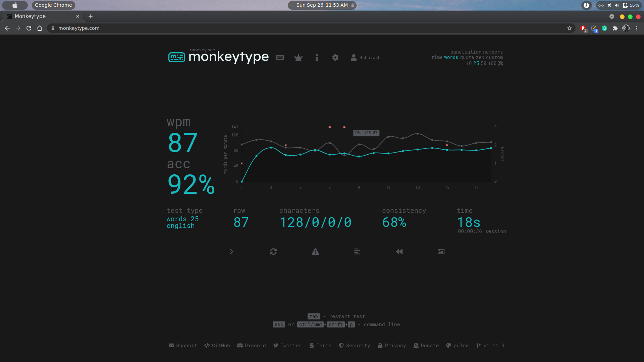644x362 pixels.
Task: Open custom word amount wrench icon
Action: (500, 63)
